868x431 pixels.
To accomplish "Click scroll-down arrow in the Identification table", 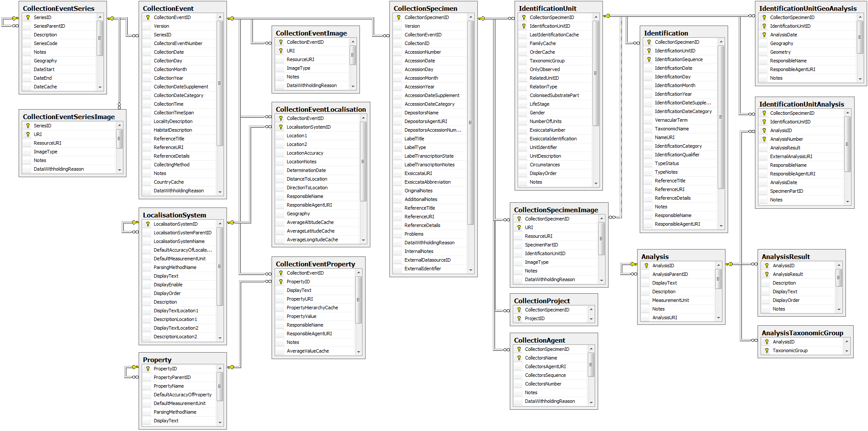I will coord(721,225).
